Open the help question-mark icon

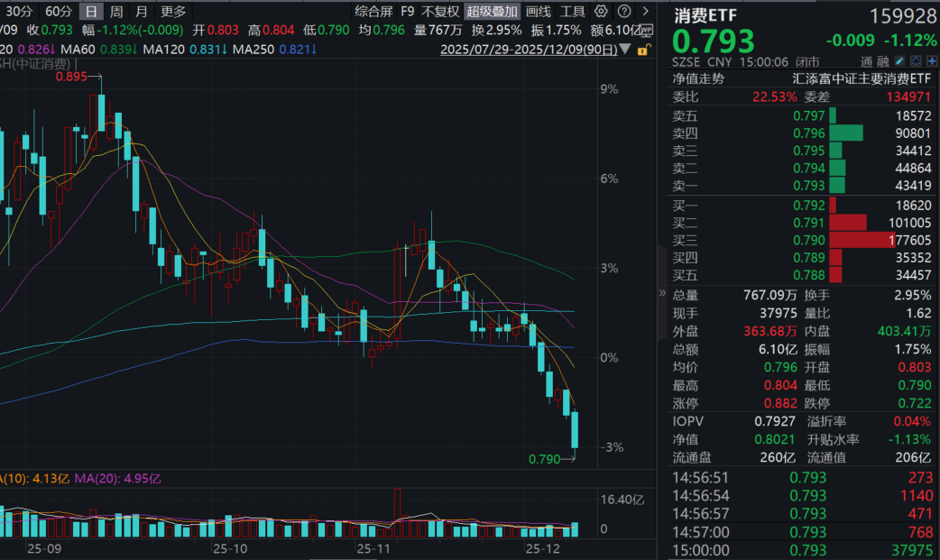(x=624, y=11)
